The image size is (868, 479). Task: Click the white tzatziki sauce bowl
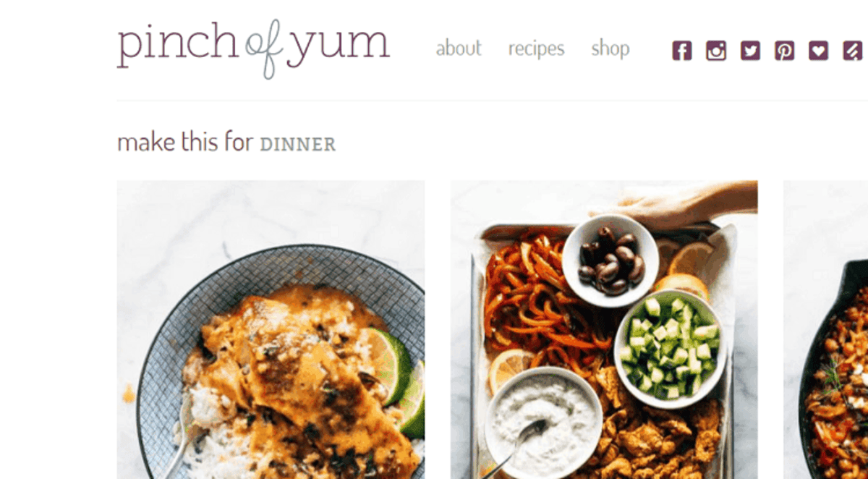coord(543,420)
